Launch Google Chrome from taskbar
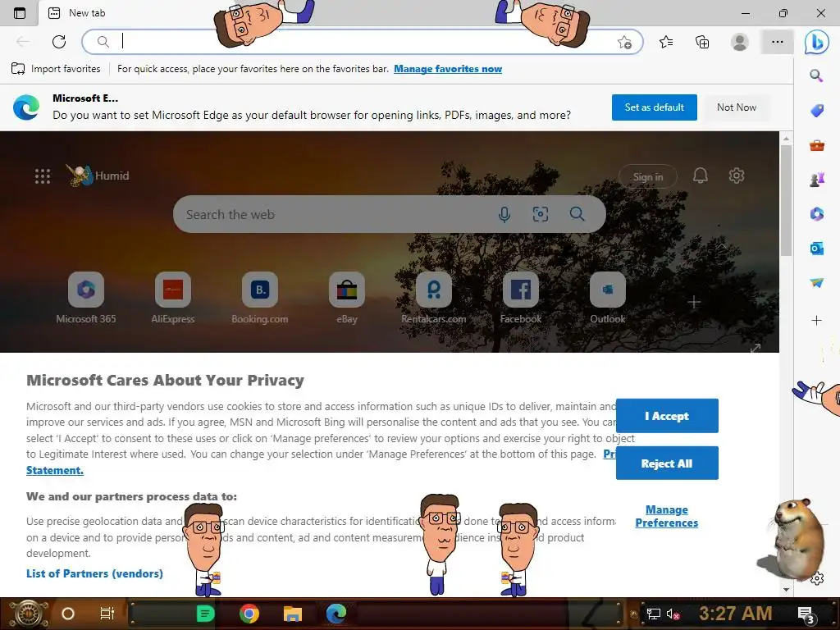 click(x=249, y=614)
